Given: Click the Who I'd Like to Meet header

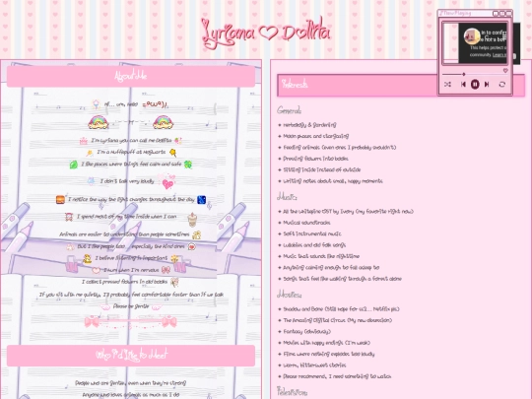Looking at the screenshot, I should (131, 356).
